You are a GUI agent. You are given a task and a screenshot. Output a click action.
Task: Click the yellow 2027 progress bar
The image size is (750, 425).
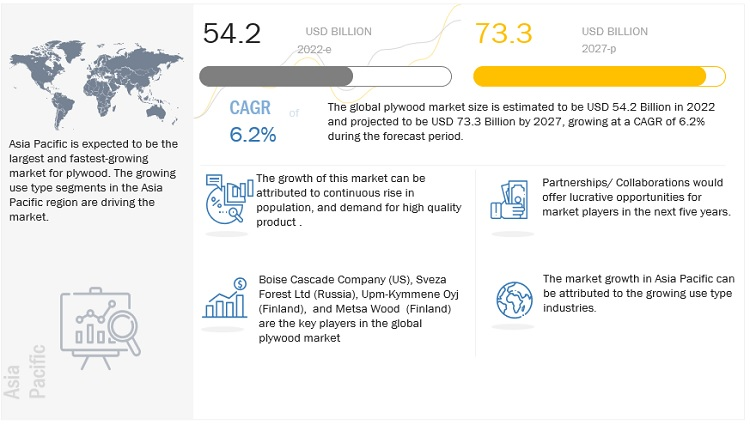599,76
